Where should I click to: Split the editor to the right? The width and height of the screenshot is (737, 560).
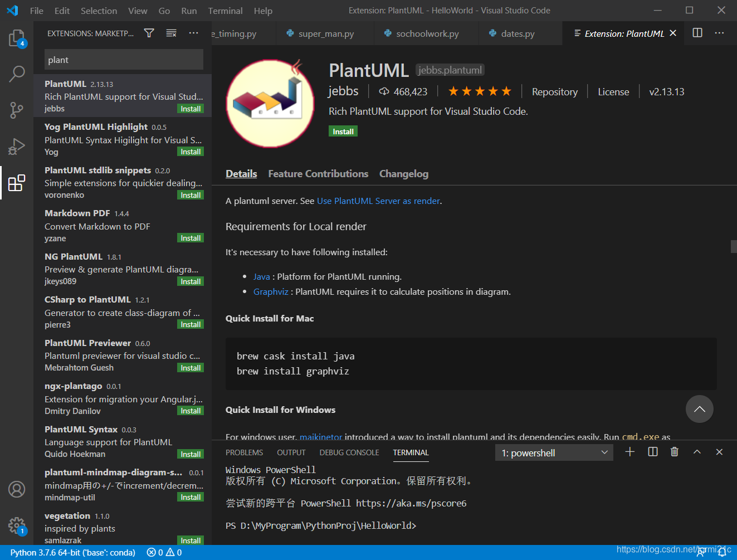(697, 33)
